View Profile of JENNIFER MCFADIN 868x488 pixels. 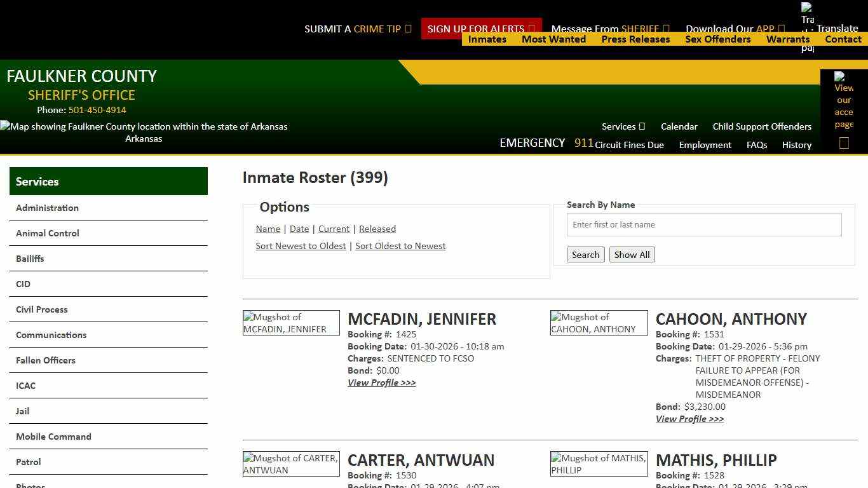tap(381, 383)
